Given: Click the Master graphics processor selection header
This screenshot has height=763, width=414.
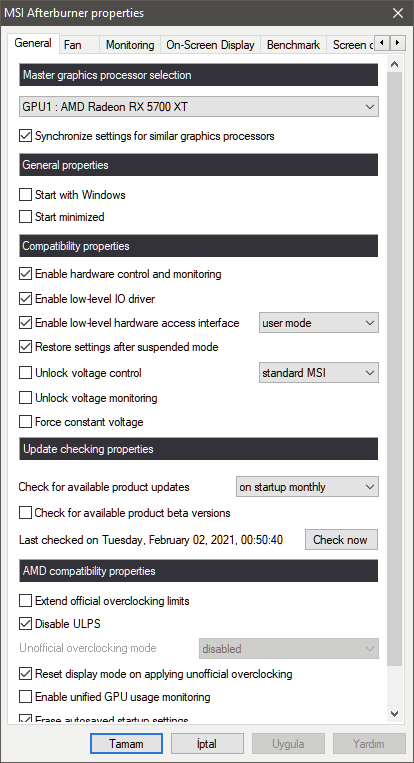Looking at the screenshot, I should [x=198, y=75].
